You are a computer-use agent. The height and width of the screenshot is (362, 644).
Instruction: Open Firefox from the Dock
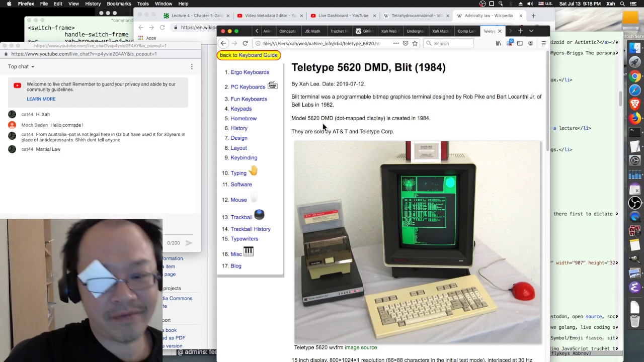coord(635,119)
